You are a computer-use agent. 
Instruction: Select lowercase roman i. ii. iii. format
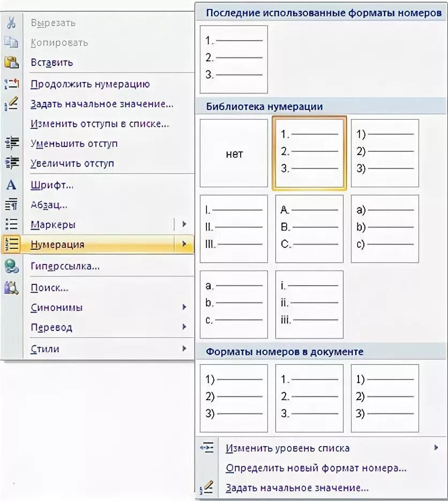(x=309, y=305)
